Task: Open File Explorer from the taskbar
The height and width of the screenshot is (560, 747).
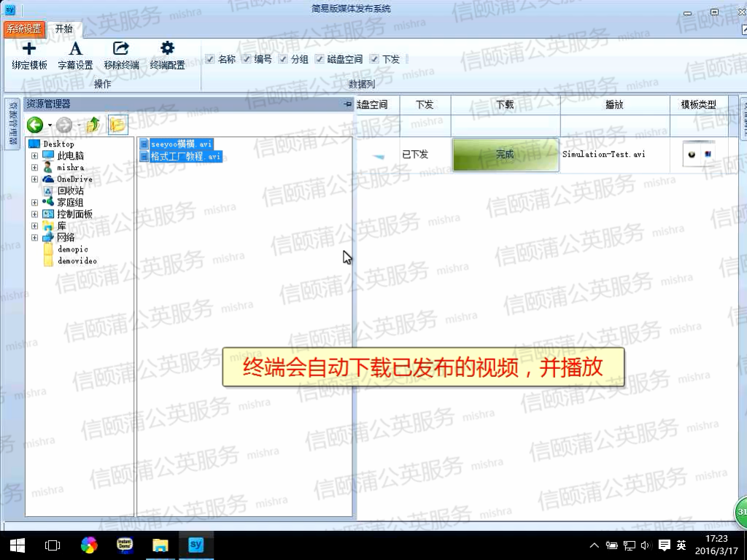Action: click(x=160, y=545)
